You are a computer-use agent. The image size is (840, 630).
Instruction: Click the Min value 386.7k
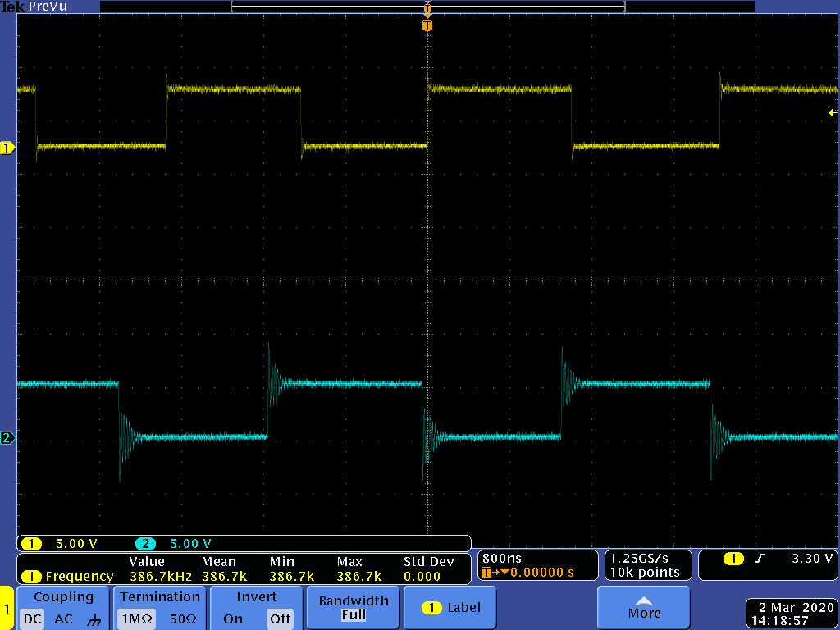(x=291, y=577)
